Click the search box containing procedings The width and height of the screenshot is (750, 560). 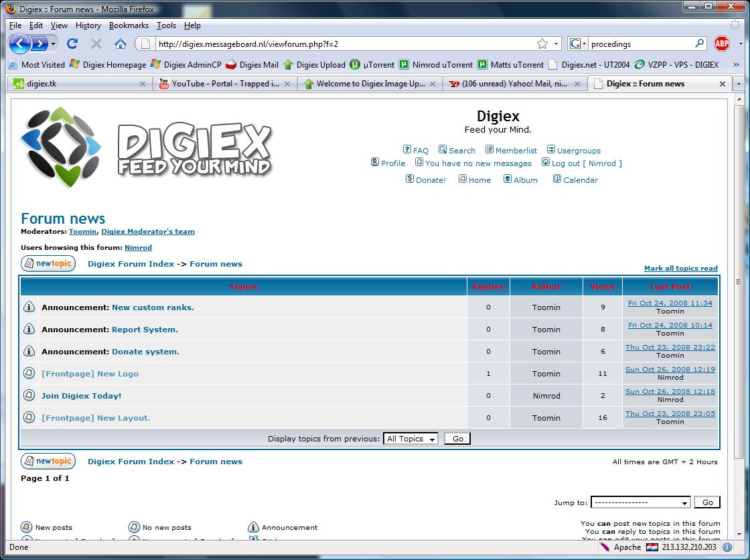tap(641, 44)
